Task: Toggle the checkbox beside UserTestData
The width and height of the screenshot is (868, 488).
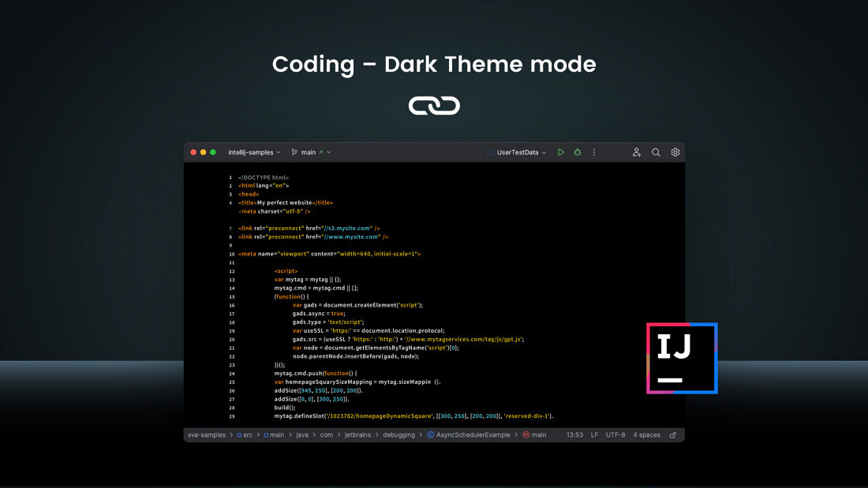Action: point(491,152)
